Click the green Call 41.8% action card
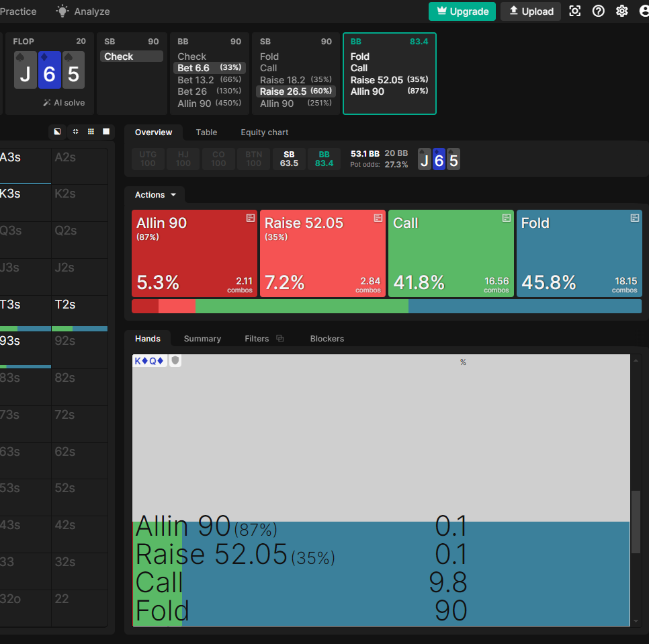The image size is (649, 644). (451, 253)
